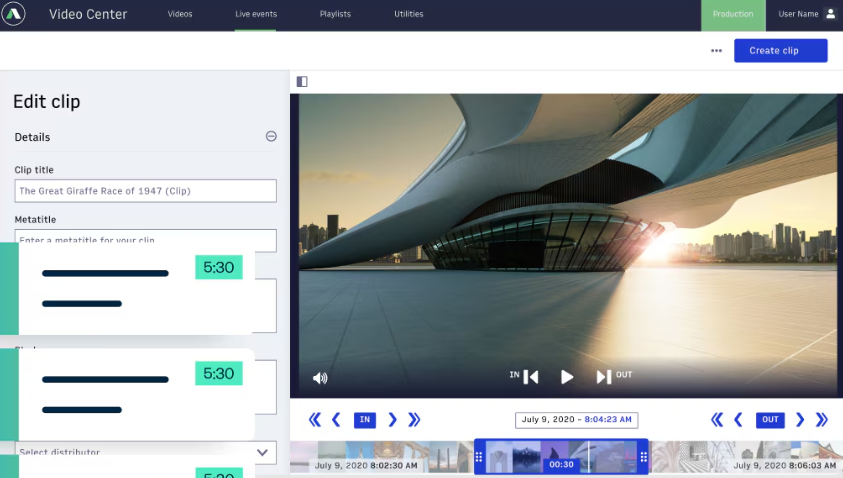The image size is (843, 478).
Task: Step OUT point forward one frame
Action: pos(800,419)
